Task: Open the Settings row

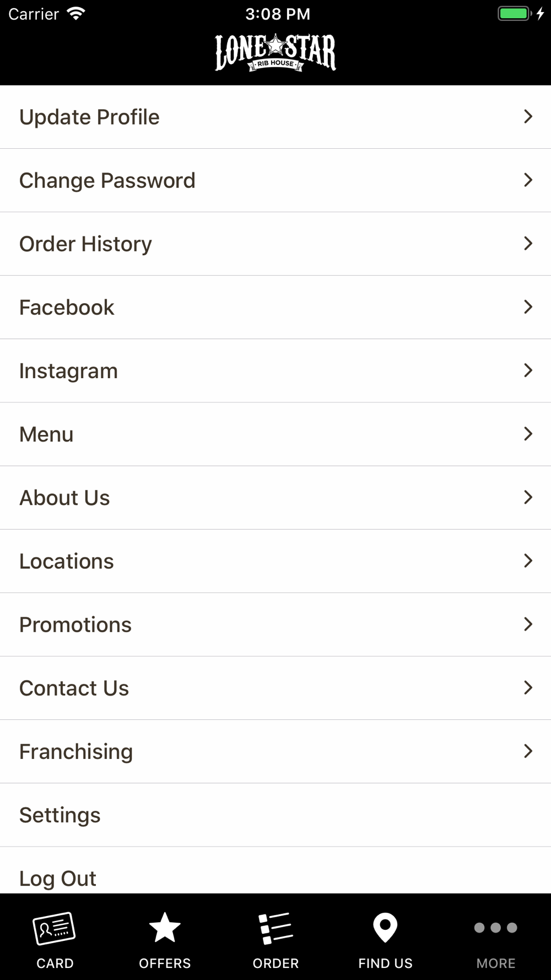Action: pos(60,815)
